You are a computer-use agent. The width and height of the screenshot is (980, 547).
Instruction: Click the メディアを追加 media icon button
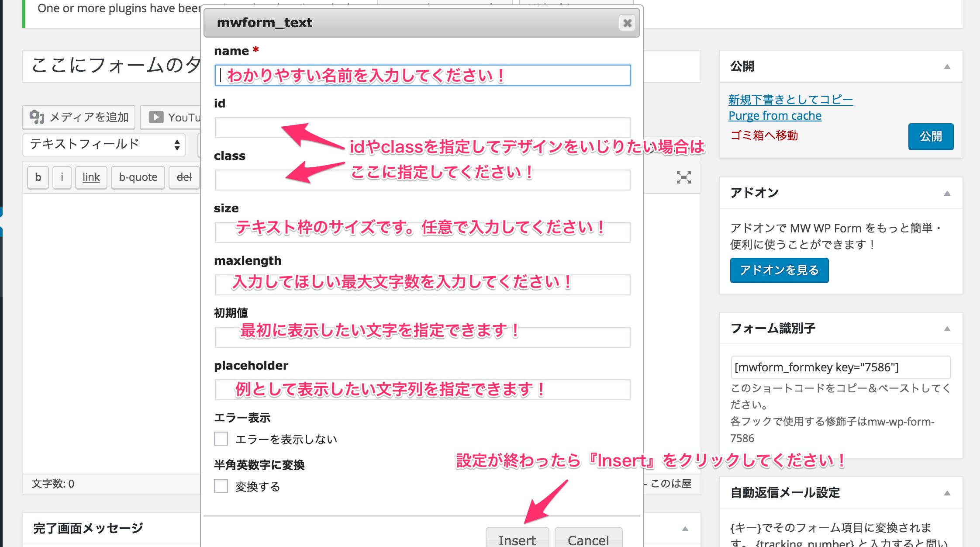coord(79,117)
